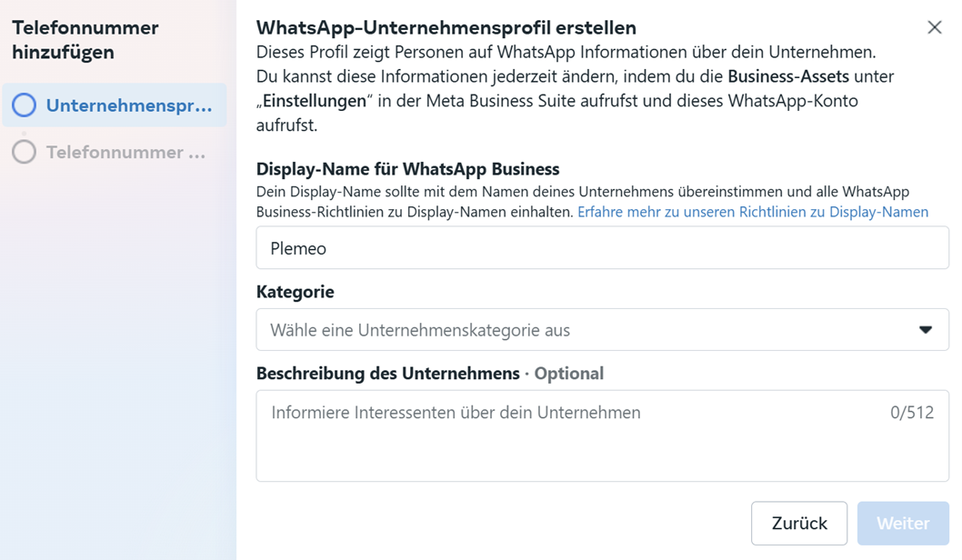Click the 0/512 character counter
The width and height of the screenshot is (962, 560).
click(x=911, y=413)
